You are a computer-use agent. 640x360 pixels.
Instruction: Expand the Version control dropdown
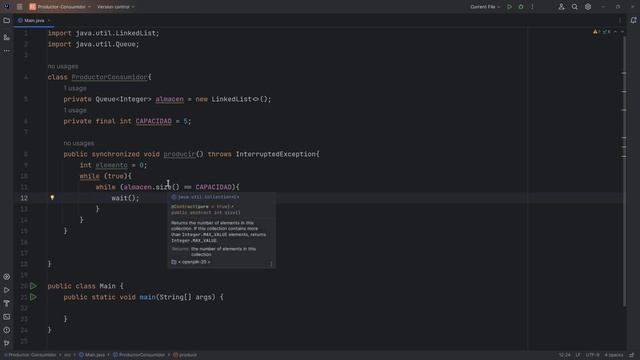pos(116,7)
